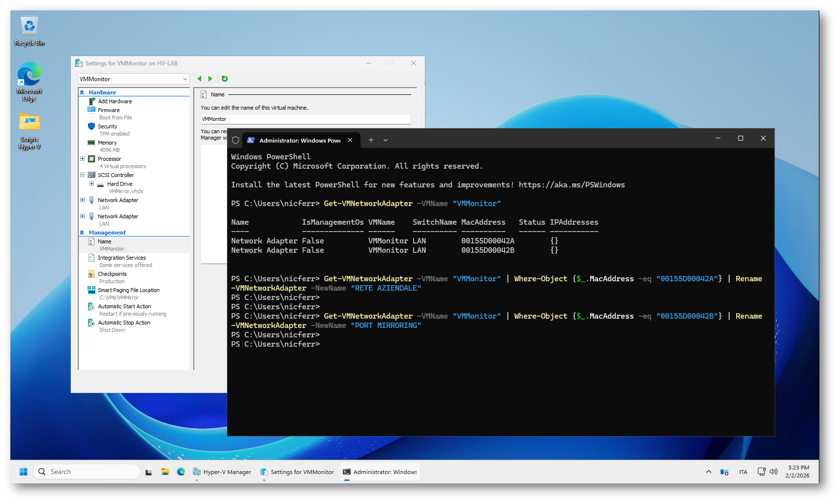Viewport: 840px width, 504px height.
Task: Select Integration Services in settings tree
Action: point(121,258)
